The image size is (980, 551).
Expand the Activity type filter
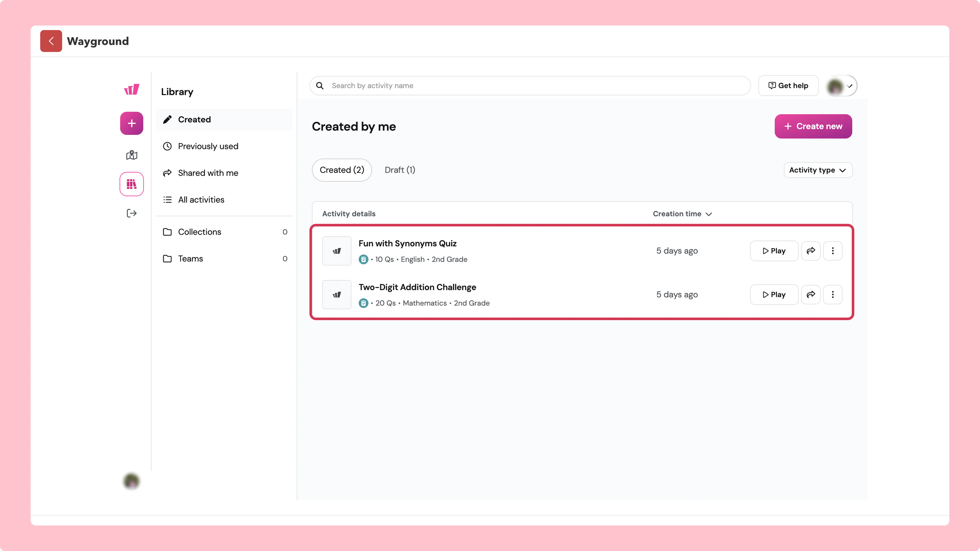tap(818, 170)
